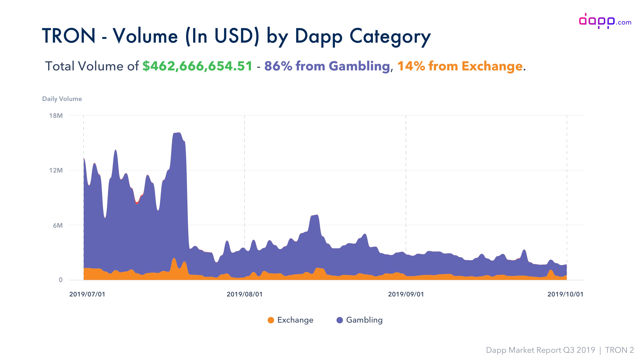
Task: Click the 0 y-axis label
Action: [x=61, y=280]
